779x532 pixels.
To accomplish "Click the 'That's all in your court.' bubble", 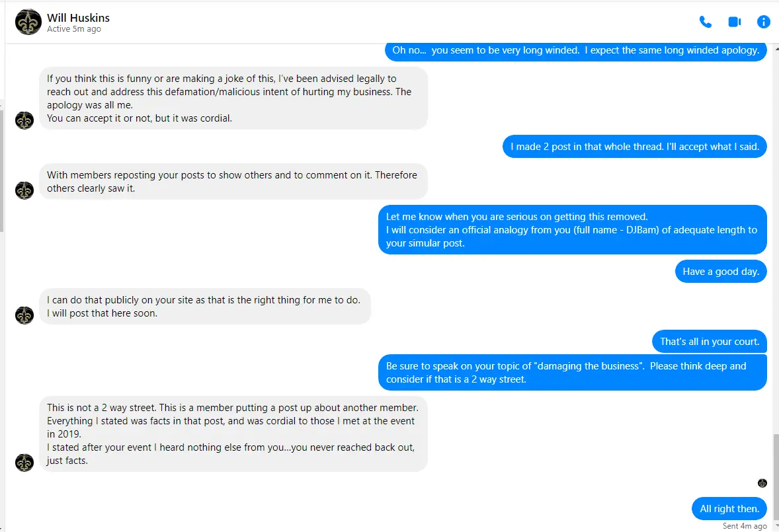I will (x=710, y=342).
